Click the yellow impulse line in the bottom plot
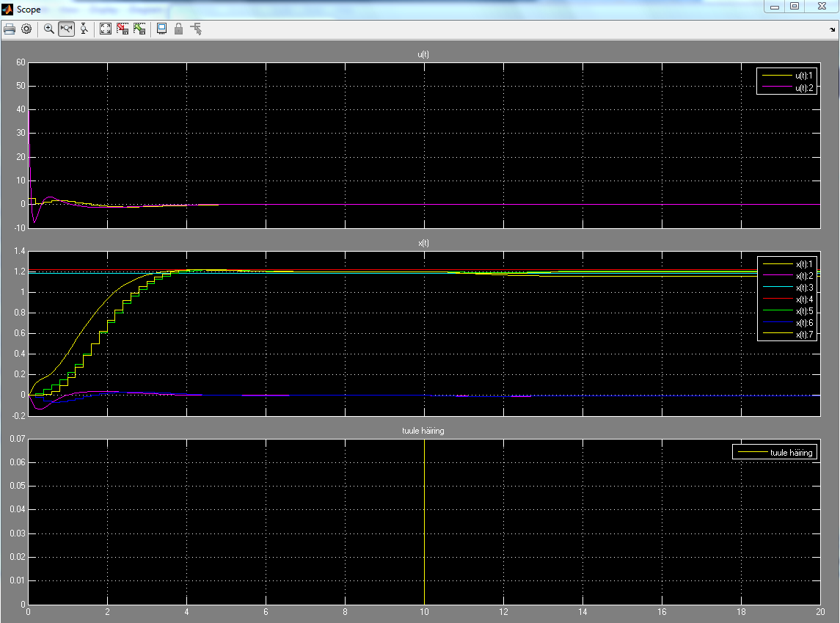The width and height of the screenshot is (840, 623). tap(424, 522)
